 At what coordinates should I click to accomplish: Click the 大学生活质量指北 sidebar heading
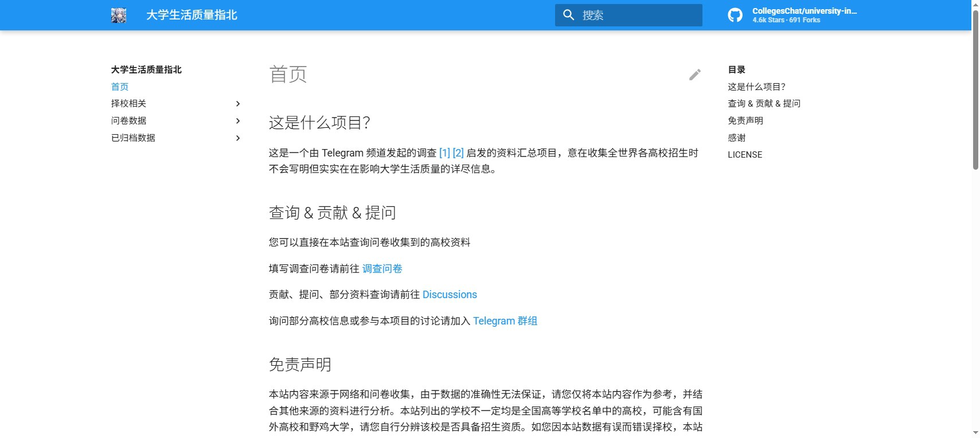[146, 70]
